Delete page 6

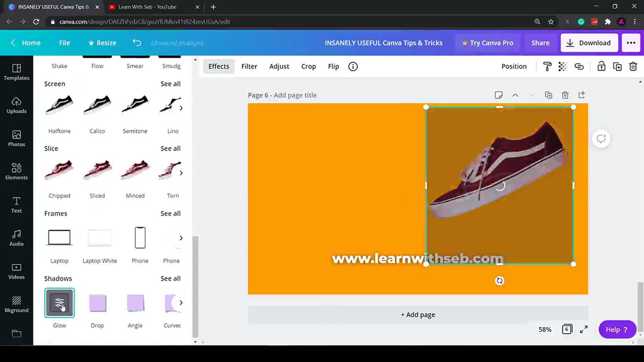[565, 95]
